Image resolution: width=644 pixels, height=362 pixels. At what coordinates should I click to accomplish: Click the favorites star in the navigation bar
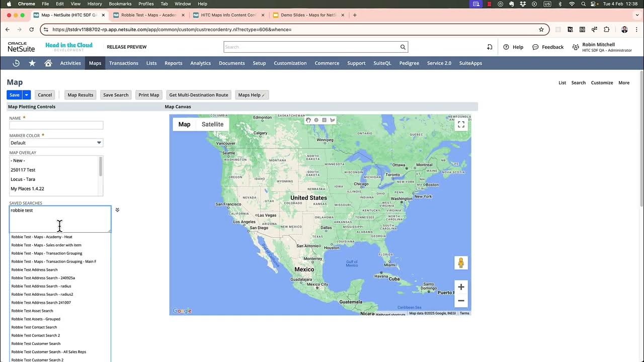[x=32, y=63]
